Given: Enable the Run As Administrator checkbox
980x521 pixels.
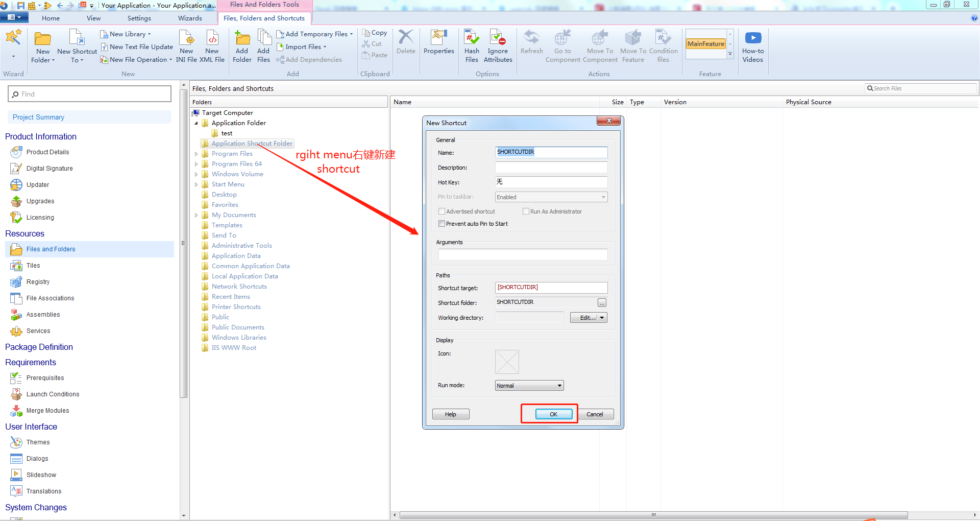Looking at the screenshot, I should click(526, 211).
